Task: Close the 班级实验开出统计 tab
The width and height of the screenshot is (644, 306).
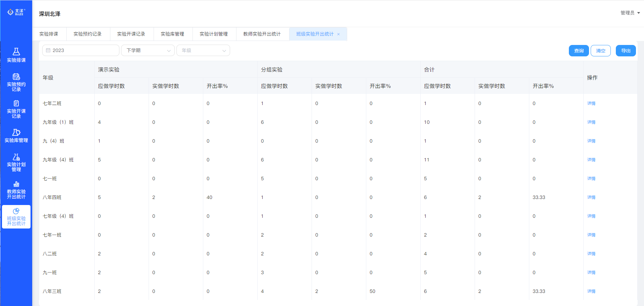Action: [x=338, y=34]
